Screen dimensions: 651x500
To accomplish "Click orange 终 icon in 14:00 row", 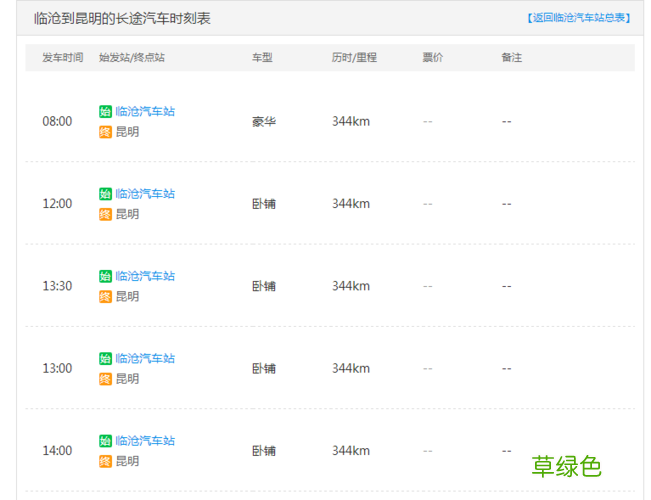I will pyautogui.click(x=105, y=461).
